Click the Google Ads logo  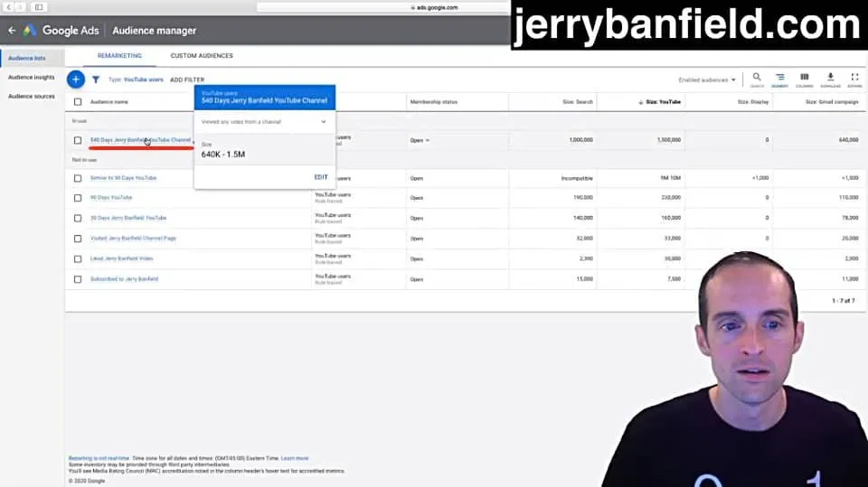(x=29, y=31)
